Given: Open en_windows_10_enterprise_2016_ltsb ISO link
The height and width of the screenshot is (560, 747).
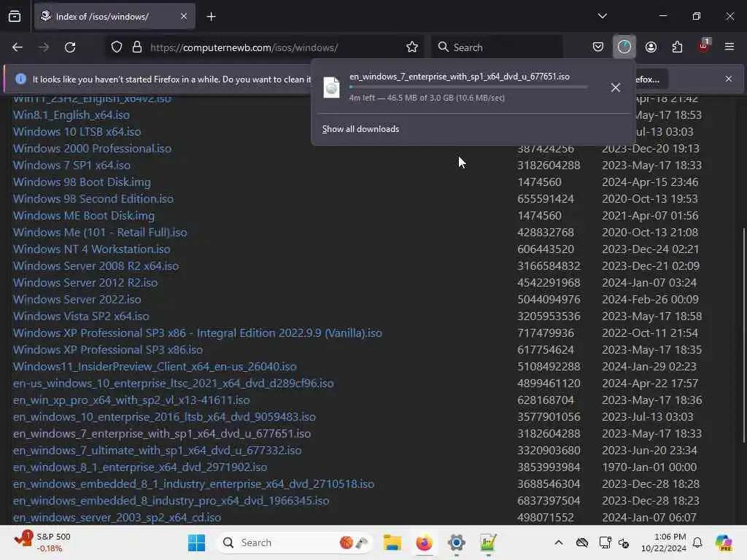Looking at the screenshot, I should [x=164, y=416].
